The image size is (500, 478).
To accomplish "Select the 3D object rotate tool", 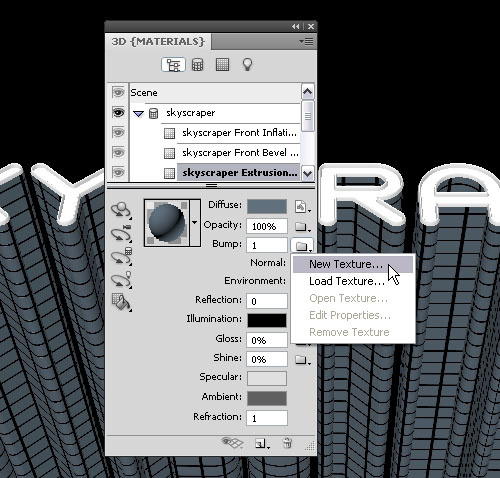I will click(121, 211).
